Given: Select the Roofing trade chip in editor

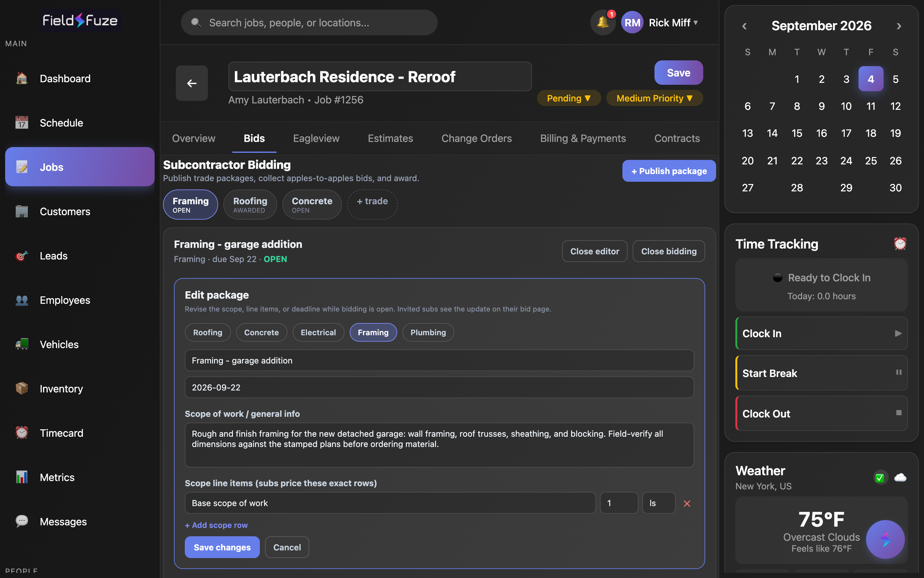Looking at the screenshot, I should [208, 333].
